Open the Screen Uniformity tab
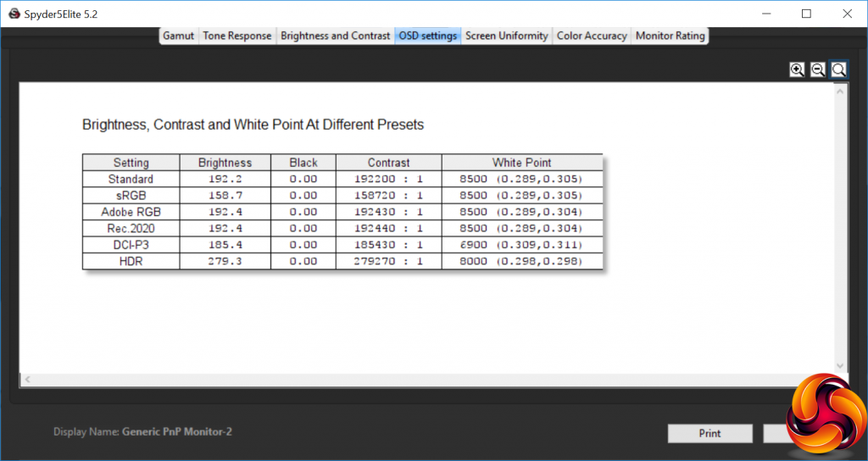Image resolution: width=868 pixels, height=461 pixels. coord(507,36)
